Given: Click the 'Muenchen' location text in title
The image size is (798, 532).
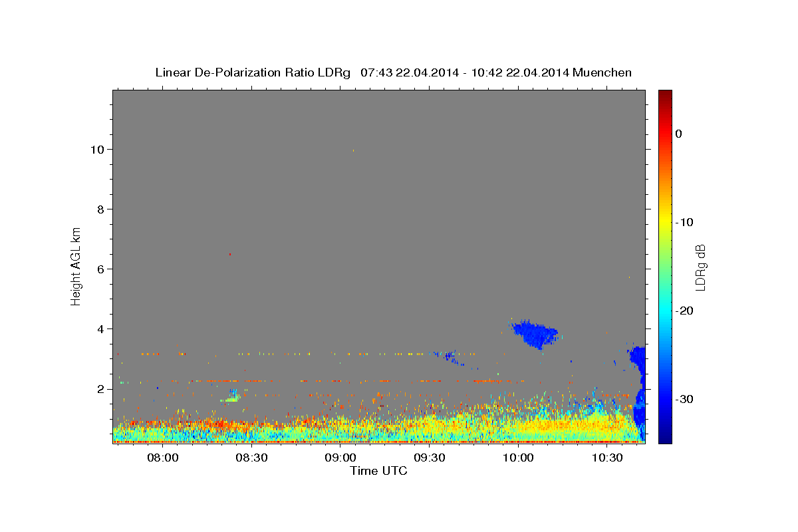Looking at the screenshot, I should point(601,72).
